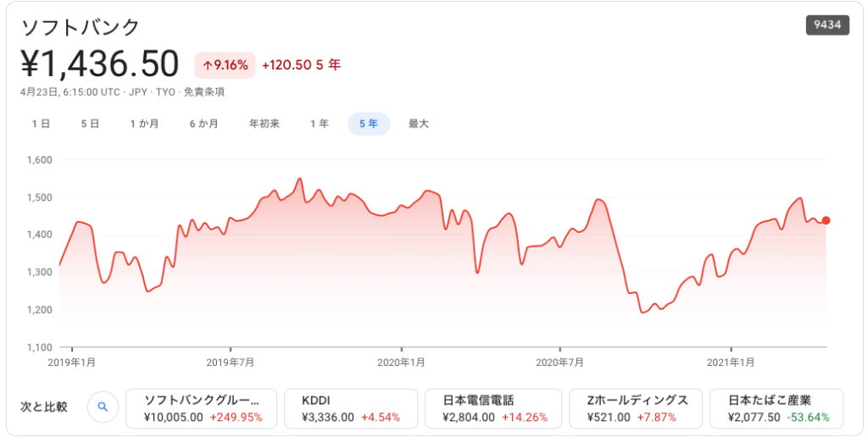The height and width of the screenshot is (443, 868).
Task: Compare with Zホールディングス card
Action: pyautogui.click(x=636, y=409)
